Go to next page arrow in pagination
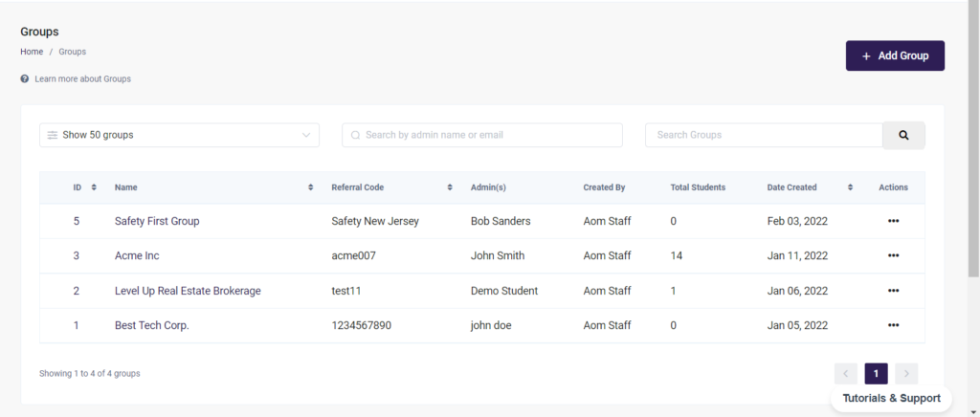Screen dimensions: 980x417 point(906,373)
